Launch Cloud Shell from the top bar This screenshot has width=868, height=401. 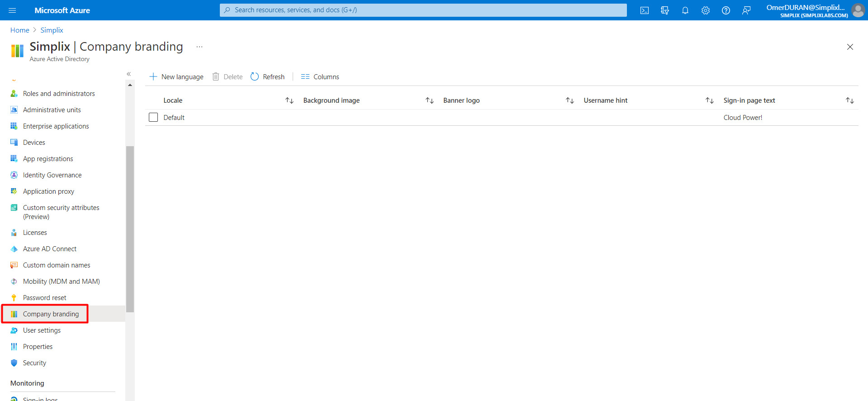[x=645, y=10]
